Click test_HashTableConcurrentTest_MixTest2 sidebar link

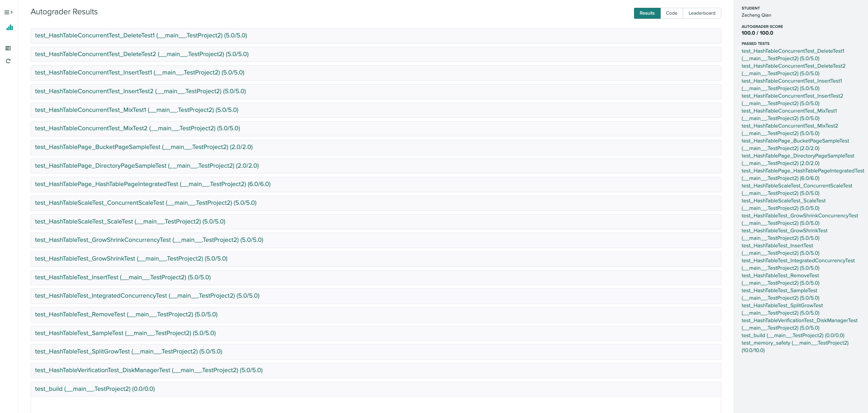pyautogui.click(x=789, y=126)
